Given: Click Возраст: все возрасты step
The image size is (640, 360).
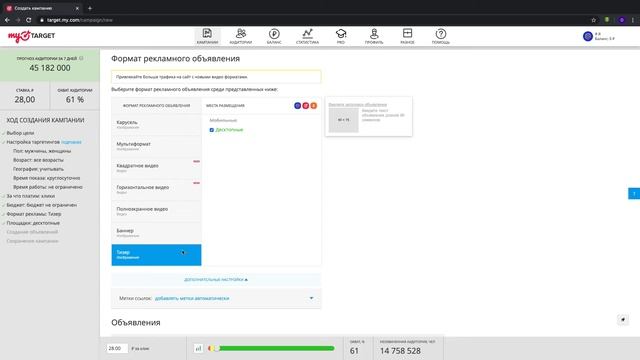Looking at the screenshot, I should [x=38, y=160].
